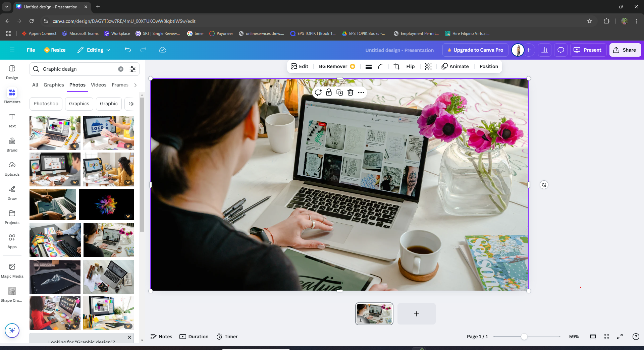
Task: Open line weight border style option
Action: pos(369,66)
